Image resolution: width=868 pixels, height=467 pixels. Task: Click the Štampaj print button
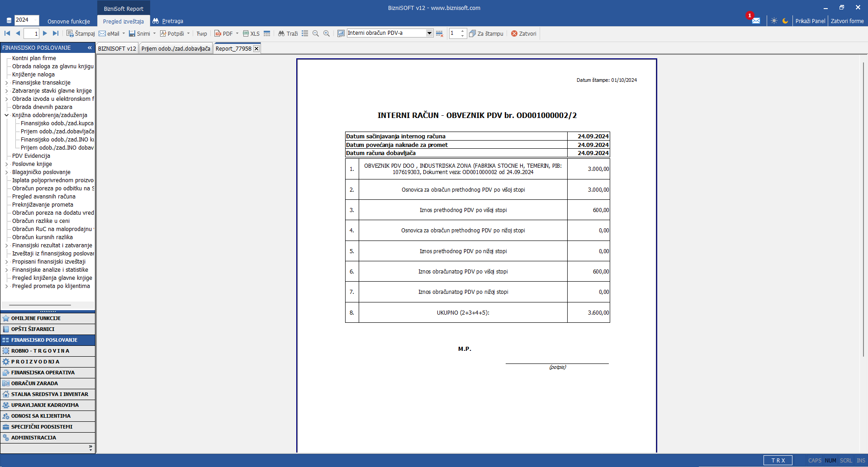click(x=81, y=33)
